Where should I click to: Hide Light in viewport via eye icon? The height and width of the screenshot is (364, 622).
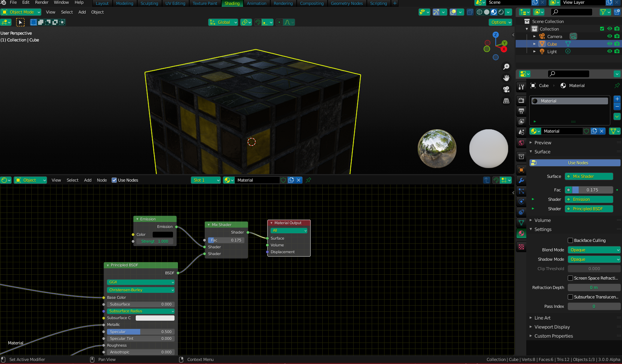(x=610, y=51)
